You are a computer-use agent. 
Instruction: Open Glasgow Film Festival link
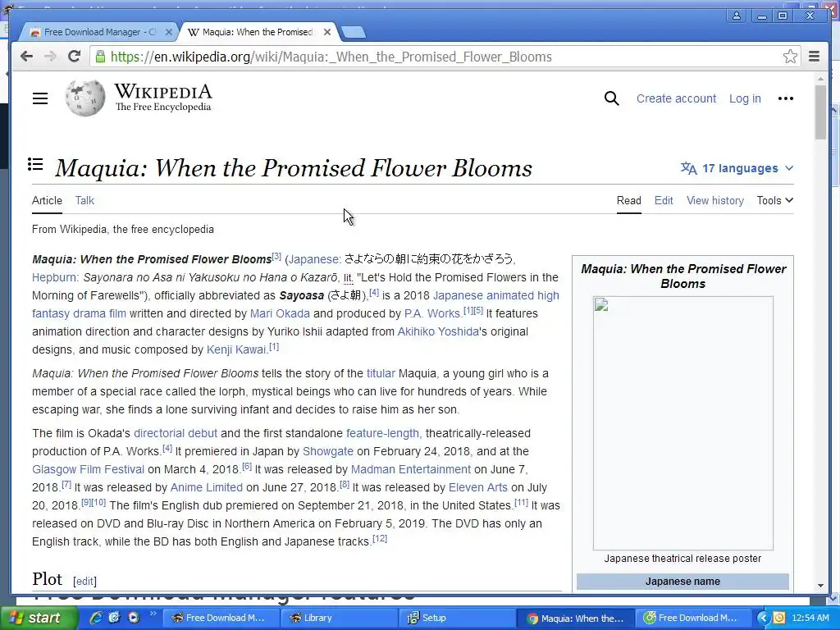coord(89,470)
